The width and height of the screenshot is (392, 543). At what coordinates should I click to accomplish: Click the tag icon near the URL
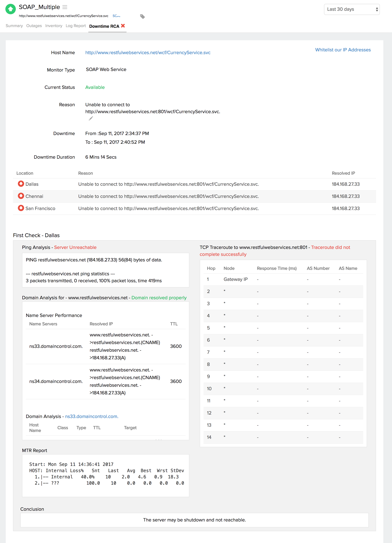[x=142, y=16]
